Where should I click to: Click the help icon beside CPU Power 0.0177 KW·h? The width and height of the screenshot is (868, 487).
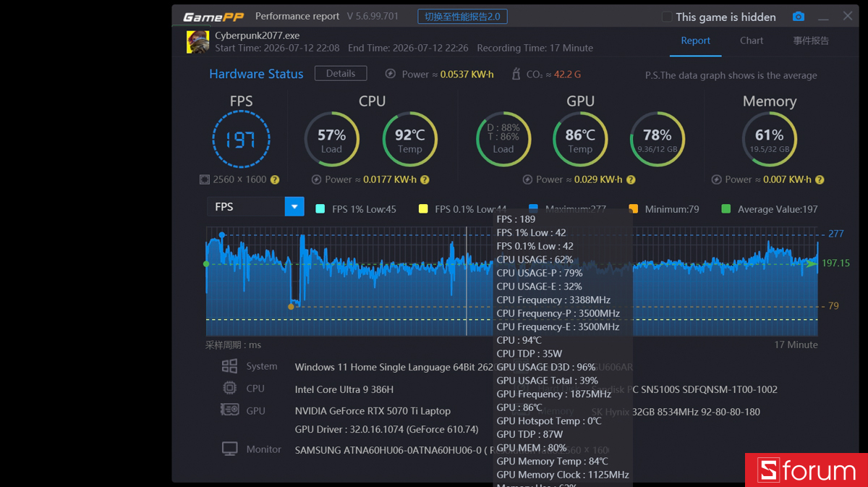[x=425, y=179]
